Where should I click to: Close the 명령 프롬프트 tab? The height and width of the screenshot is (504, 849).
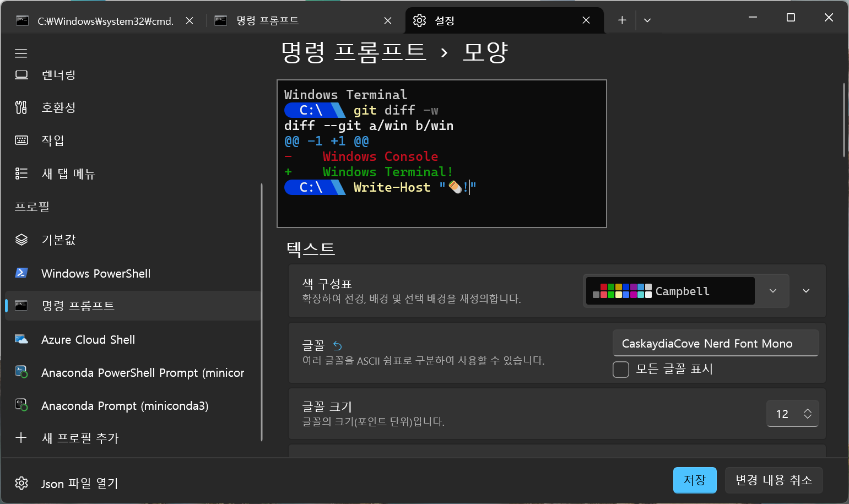[x=388, y=21]
